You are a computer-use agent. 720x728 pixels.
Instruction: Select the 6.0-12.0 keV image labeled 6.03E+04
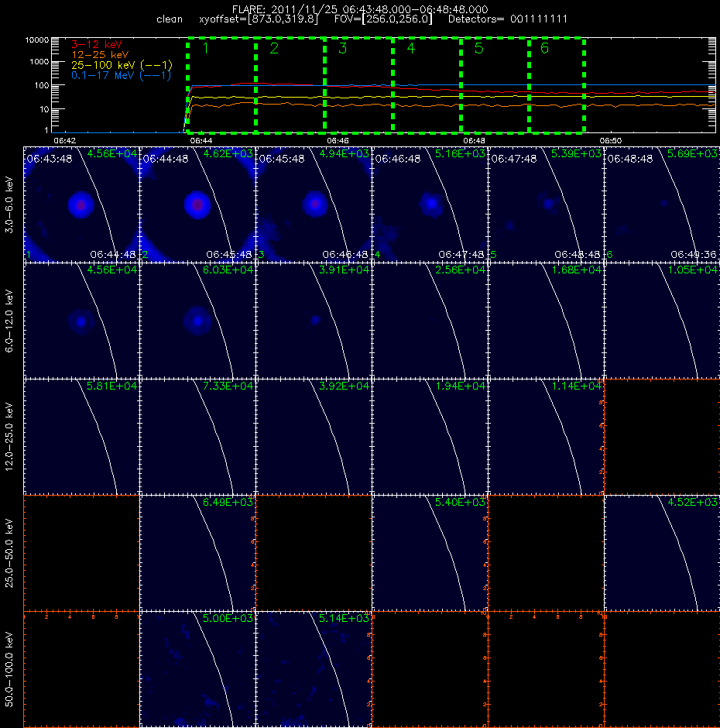tap(197, 321)
